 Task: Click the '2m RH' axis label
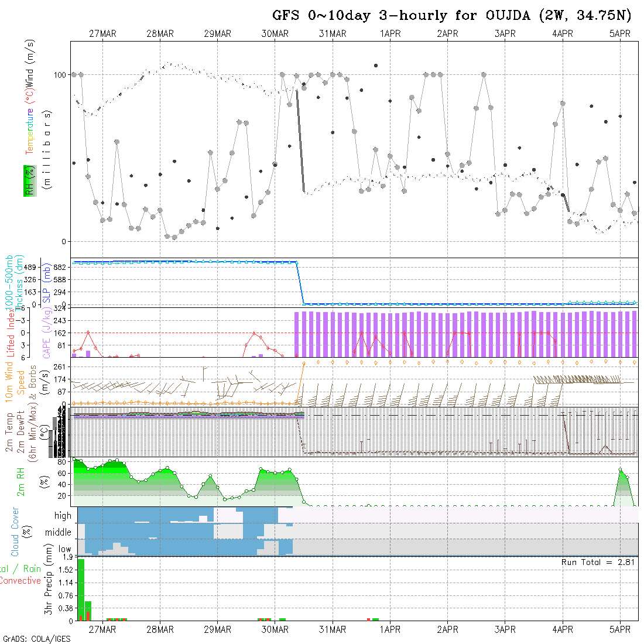tap(20, 482)
